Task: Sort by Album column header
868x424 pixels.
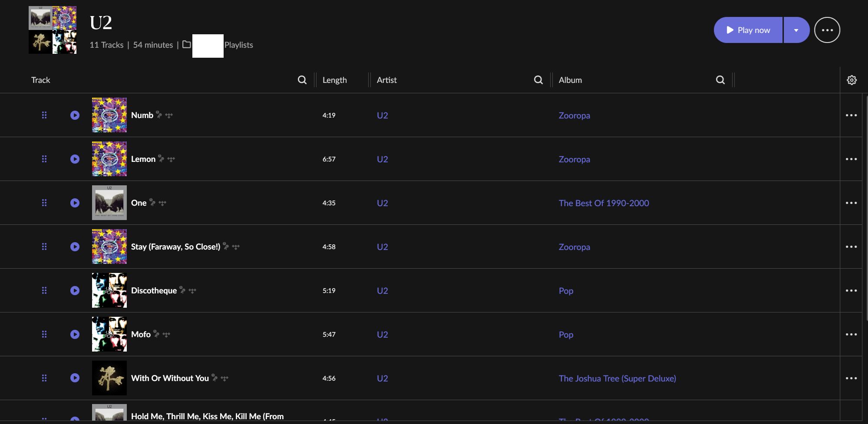Action: tap(571, 80)
